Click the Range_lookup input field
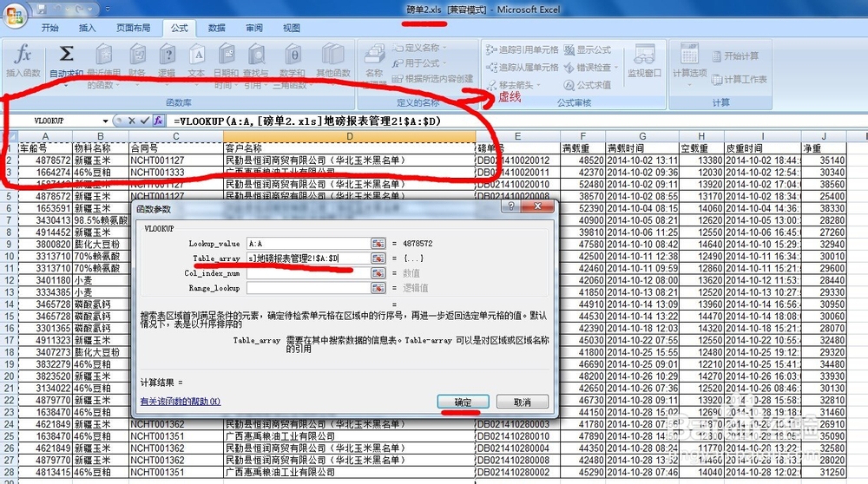This screenshot has height=484, width=868. tap(308, 288)
